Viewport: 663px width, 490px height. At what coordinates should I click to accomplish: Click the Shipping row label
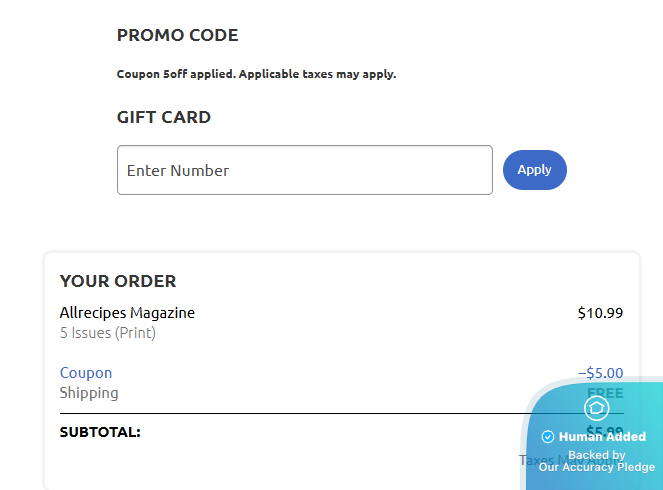(89, 393)
